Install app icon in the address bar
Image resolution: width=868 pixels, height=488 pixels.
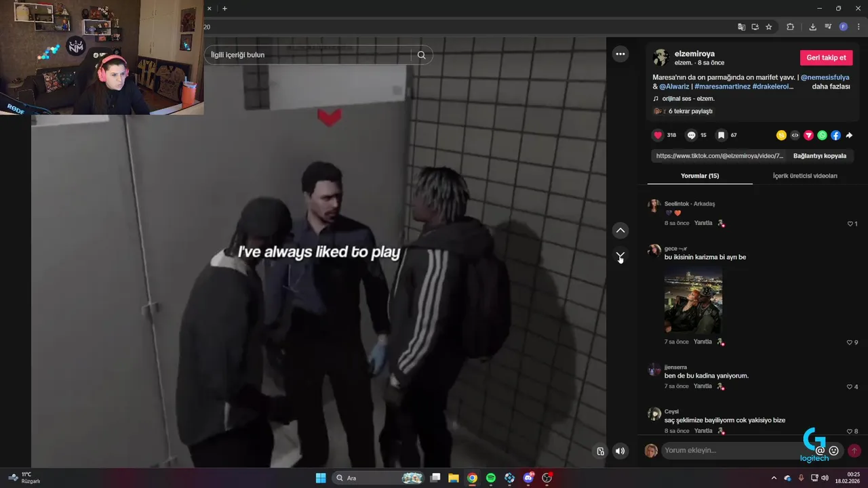click(x=755, y=27)
